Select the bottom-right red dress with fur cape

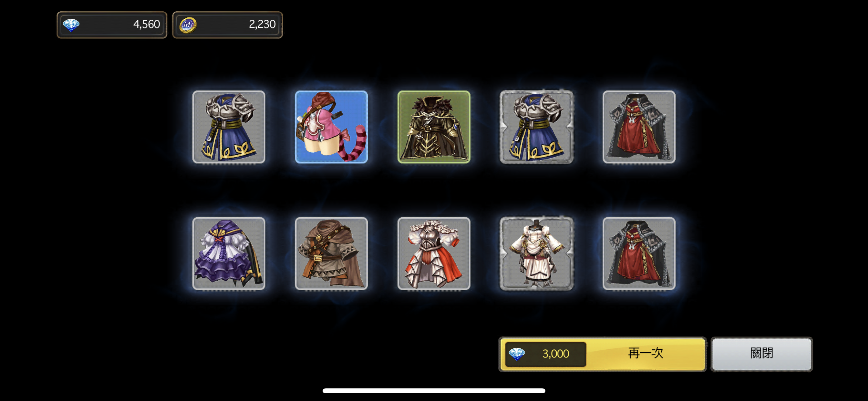[639, 253]
